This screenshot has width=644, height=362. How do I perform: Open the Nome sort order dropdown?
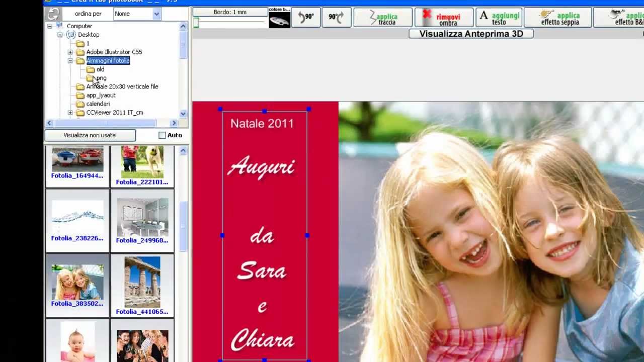(156, 14)
